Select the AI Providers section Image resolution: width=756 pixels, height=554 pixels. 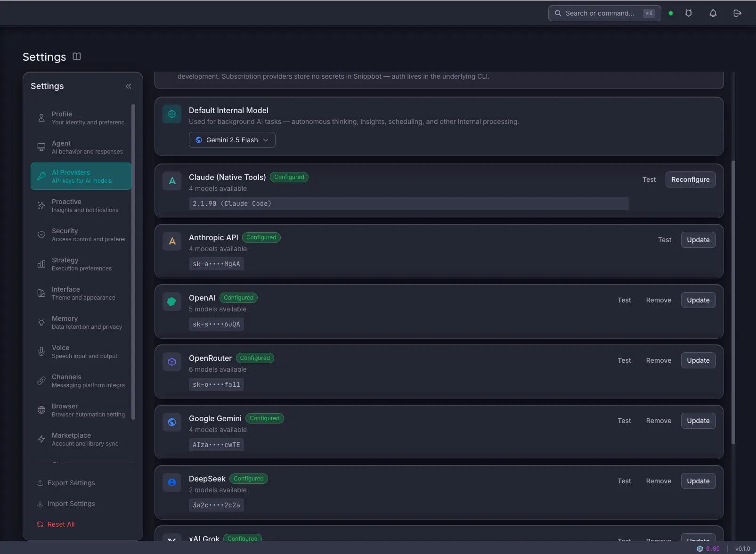pyautogui.click(x=81, y=176)
